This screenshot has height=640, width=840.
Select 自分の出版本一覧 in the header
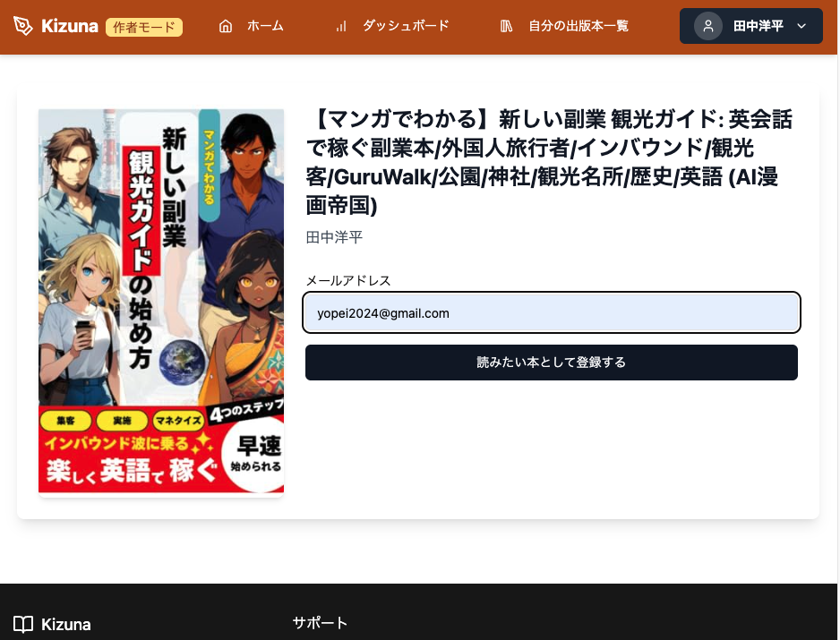pyautogui.click(x=578, y=26)
